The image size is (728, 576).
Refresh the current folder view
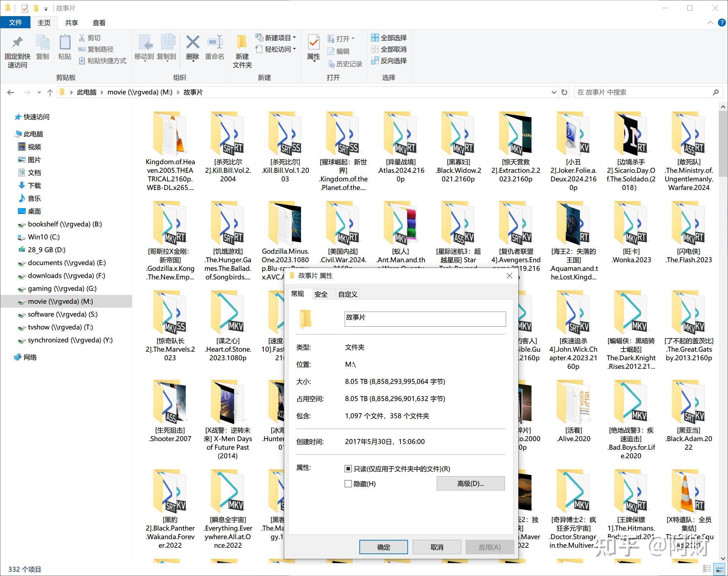[564, 92]
